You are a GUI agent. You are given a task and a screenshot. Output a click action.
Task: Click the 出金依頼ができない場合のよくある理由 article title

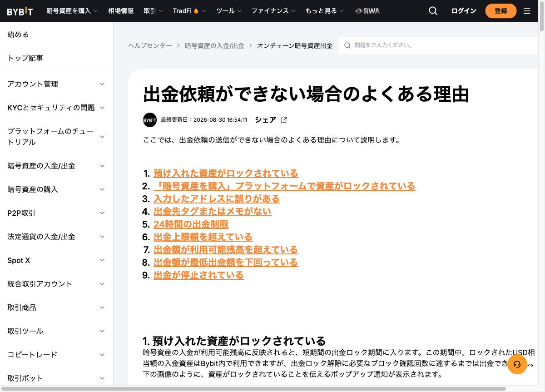306,94
